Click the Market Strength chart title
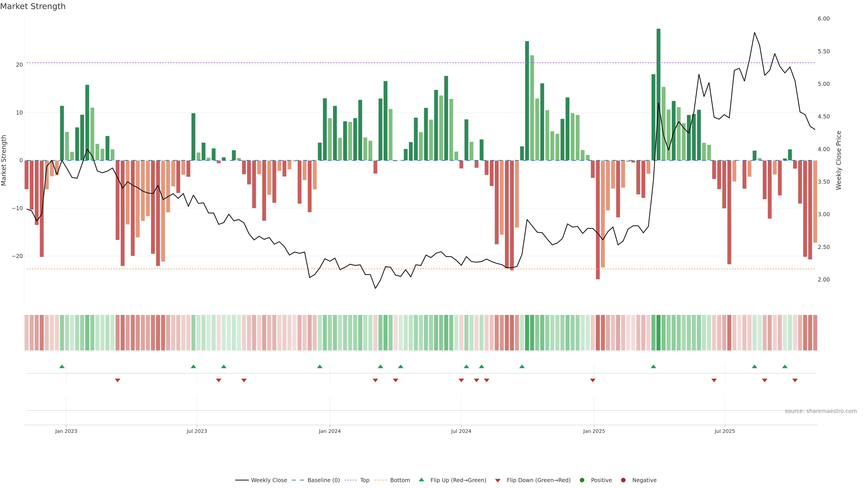Viewport: 868px width, 488px height. tap(33, 6)
